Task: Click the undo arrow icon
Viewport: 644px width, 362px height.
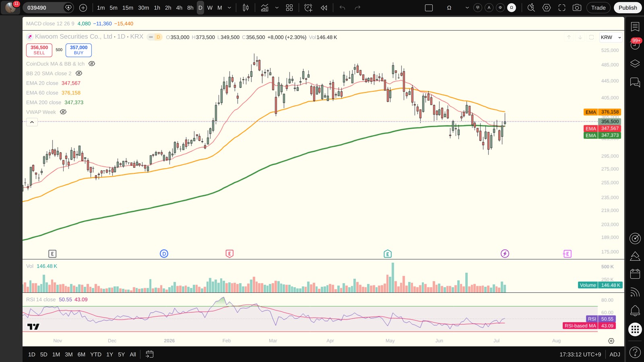Action: pos(343,8)
